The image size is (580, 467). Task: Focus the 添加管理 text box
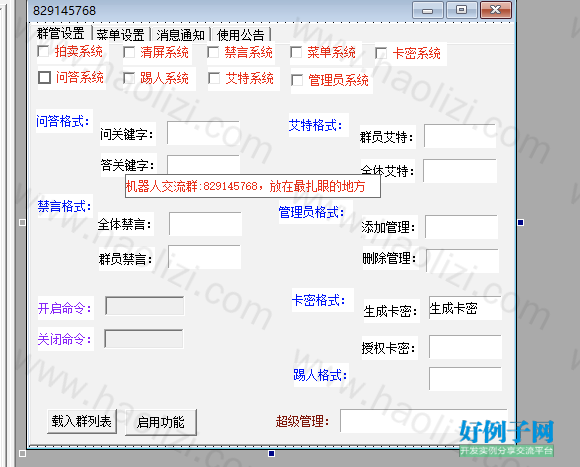(461, 227)
